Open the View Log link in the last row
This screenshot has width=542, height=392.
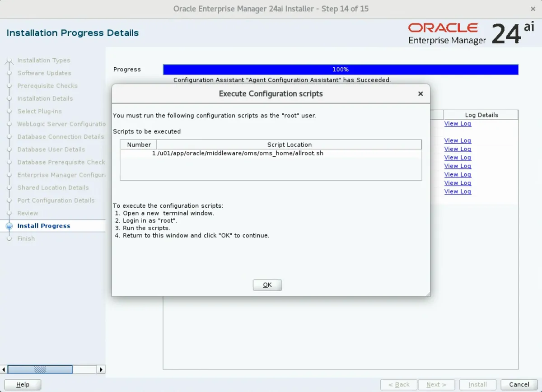tap(458, 191)
